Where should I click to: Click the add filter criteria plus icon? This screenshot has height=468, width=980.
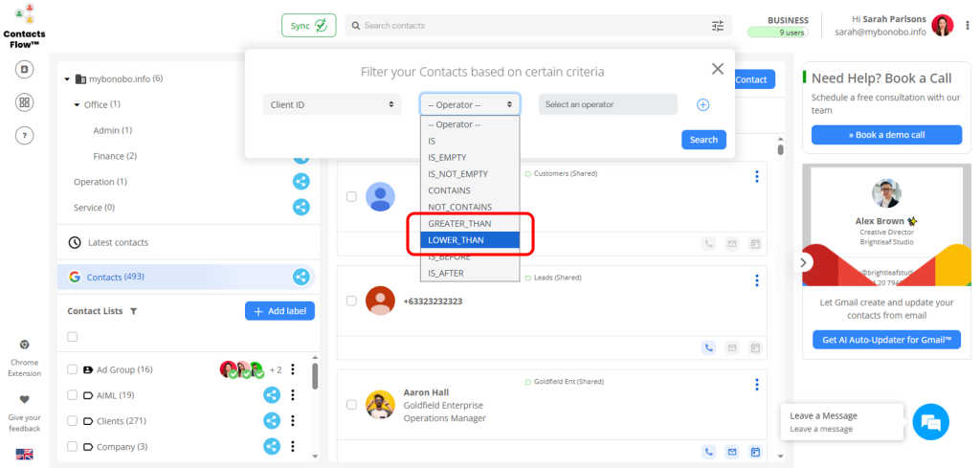(702, 104)
